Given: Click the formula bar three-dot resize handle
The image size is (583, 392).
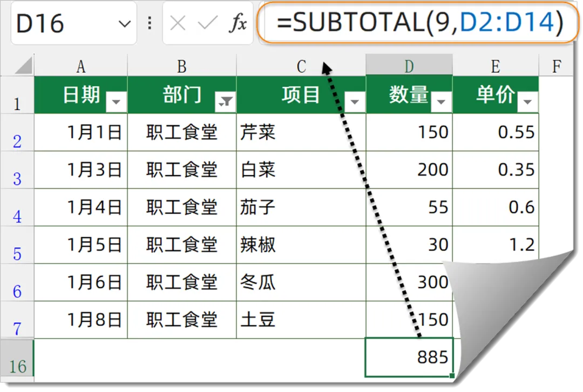Looking at the screenshot, I should 150,24.
